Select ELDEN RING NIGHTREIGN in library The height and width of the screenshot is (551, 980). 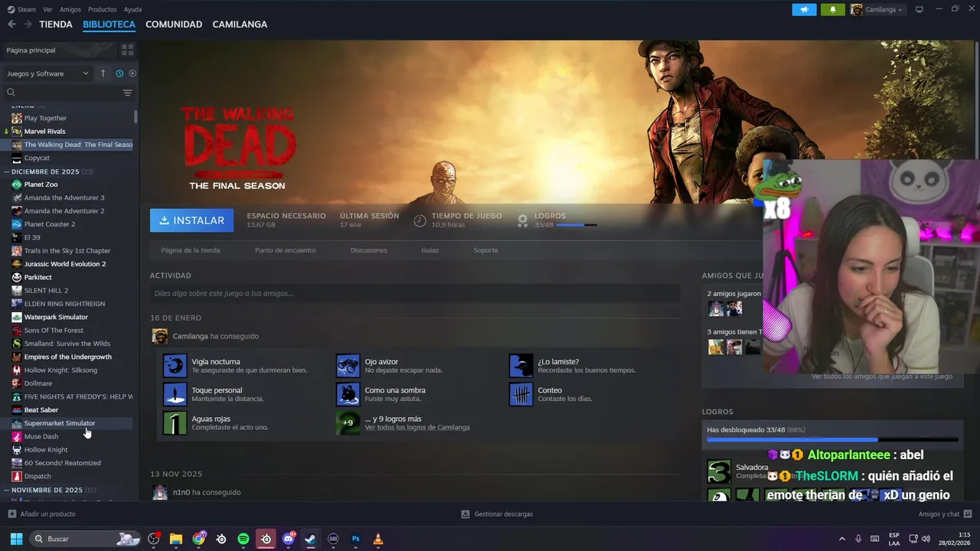64,304
